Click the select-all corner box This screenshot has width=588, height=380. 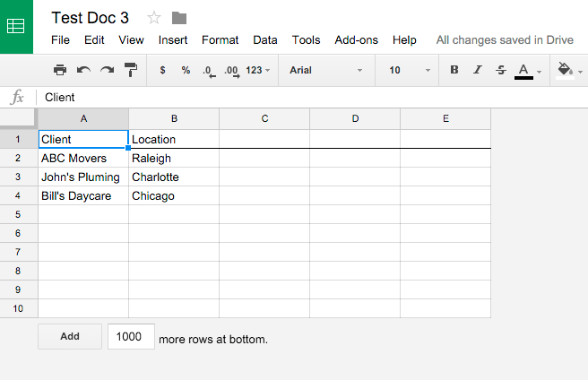coord(18,118)
